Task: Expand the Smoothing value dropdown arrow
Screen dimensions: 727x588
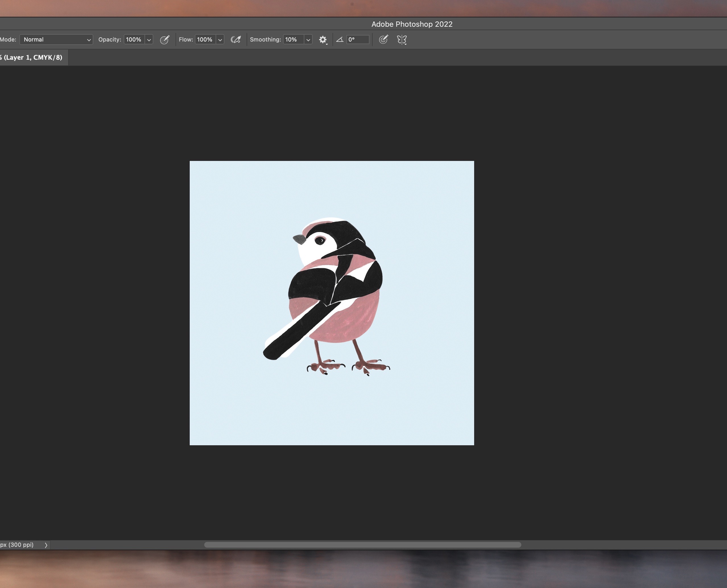Action: pyautogui.click(x=308, y=40)
